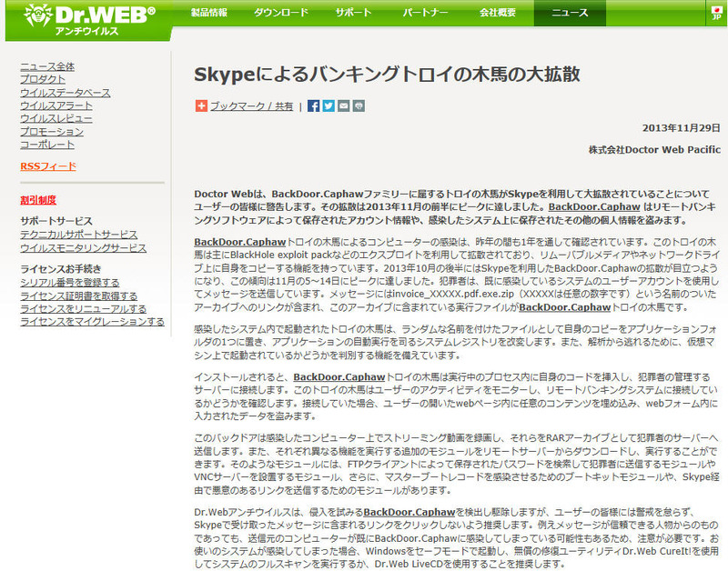Send the article by email icon
Screen dimensions: 728x571
tap(343, 105)
